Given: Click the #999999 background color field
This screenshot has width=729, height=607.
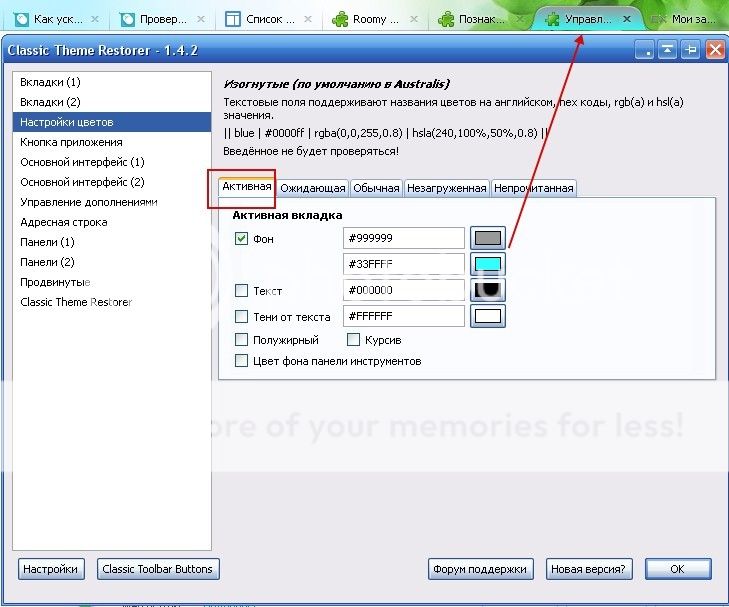Looking at the screenshot, I should click(404, 238).
